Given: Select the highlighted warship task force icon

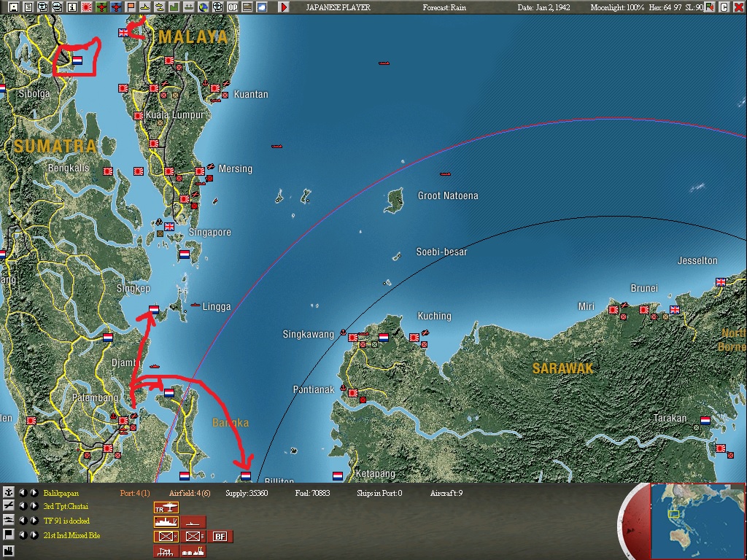Looking at the screenshot, I should (x=166, y=522).
